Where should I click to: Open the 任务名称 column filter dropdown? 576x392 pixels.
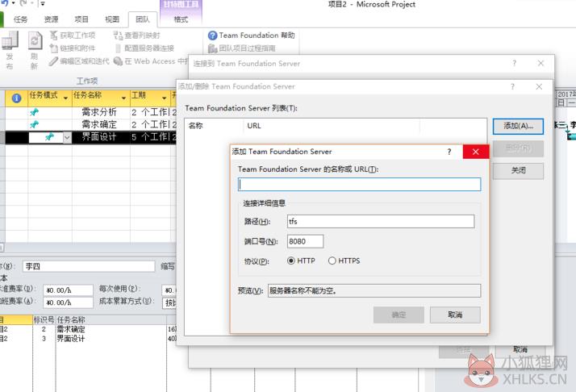(x=123, y=98)
